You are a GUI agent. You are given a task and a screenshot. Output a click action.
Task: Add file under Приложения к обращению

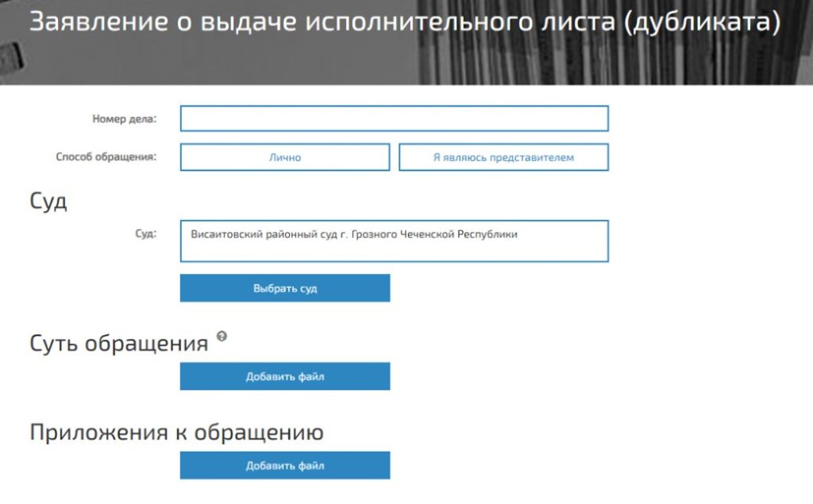[285, 465]
